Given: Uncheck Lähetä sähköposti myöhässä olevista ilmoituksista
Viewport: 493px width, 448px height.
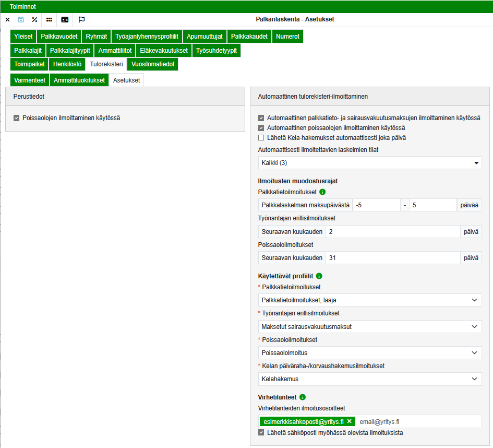Looking at the screenshot, I should [x=261, y=432].
